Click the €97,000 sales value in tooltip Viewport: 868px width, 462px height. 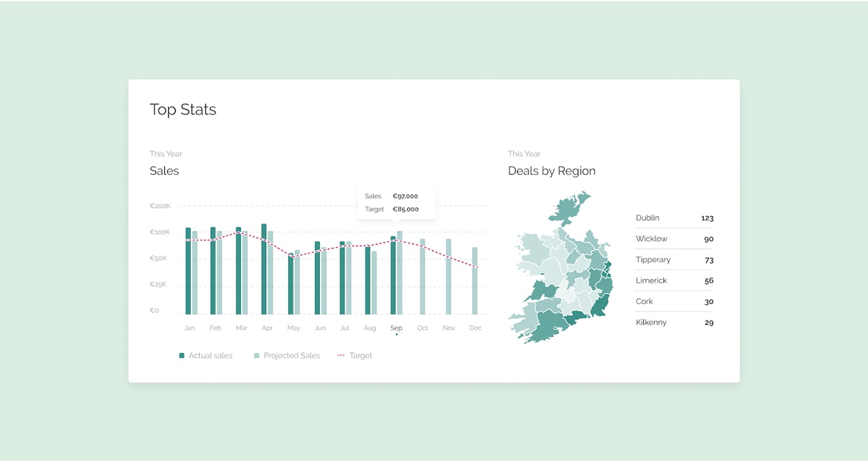[405, 196]
